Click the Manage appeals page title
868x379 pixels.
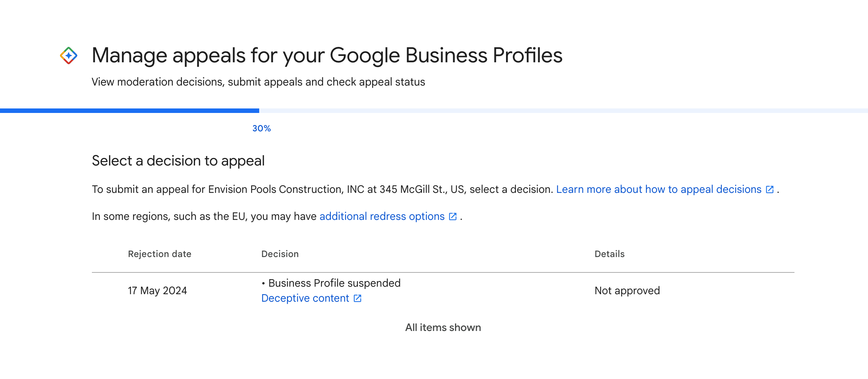click(x=327, y=55)
